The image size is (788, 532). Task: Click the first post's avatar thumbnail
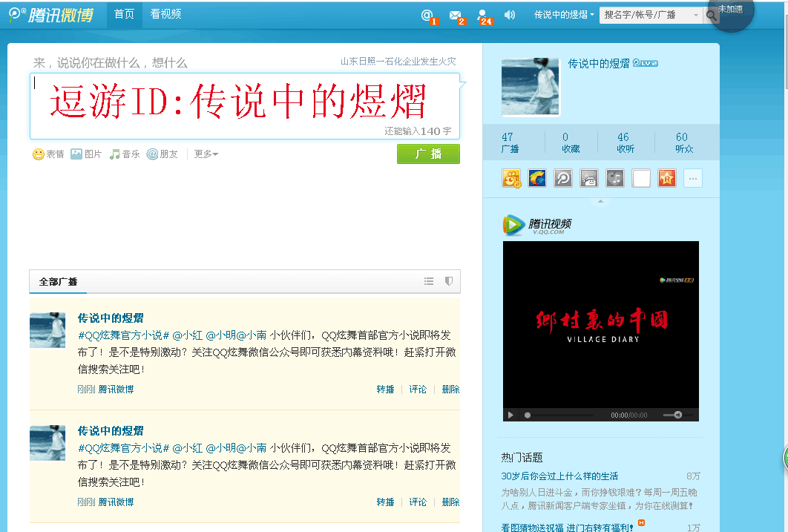(47, 330)
